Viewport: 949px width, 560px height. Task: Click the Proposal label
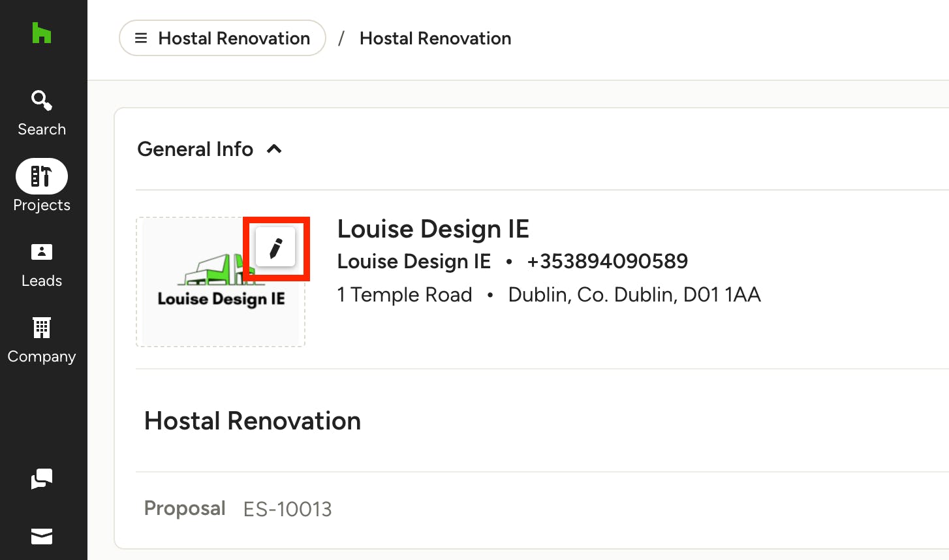(185, 508)
